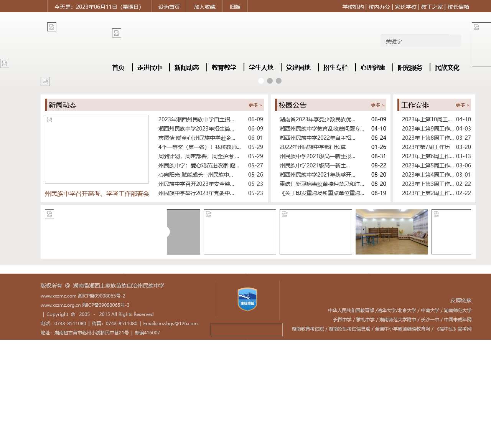Open the 走进民中 navigation menu
This screenshot has width=491, height=448.
tap(150, 68)
